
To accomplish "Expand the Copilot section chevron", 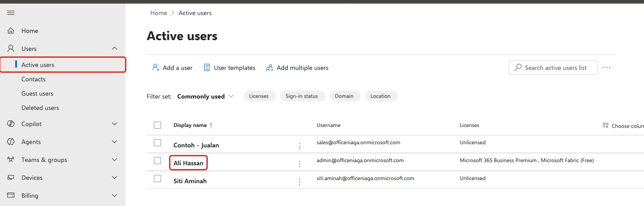I will pos(114,124).
